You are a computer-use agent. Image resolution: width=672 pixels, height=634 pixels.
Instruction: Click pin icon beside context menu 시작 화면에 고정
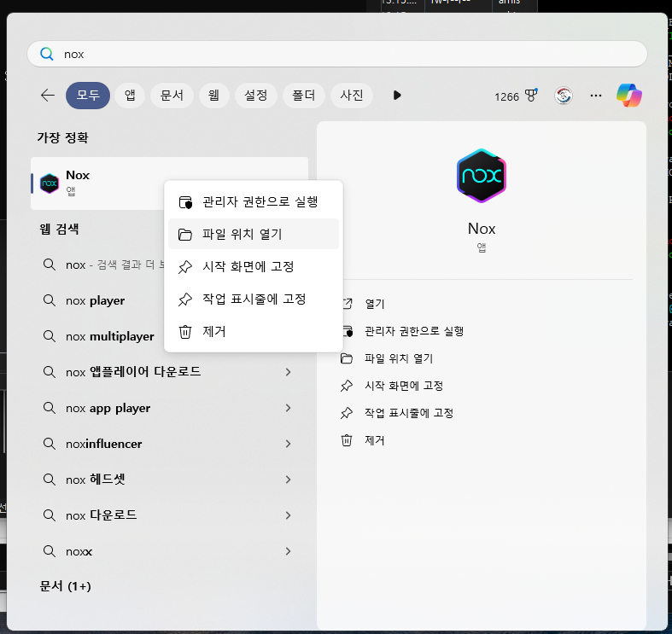point(185,267)
